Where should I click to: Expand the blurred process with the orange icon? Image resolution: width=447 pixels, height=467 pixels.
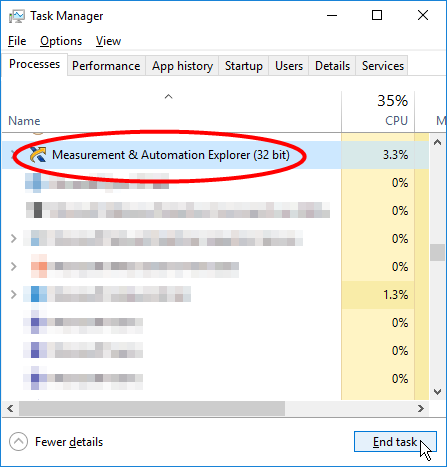coord(14,266)
